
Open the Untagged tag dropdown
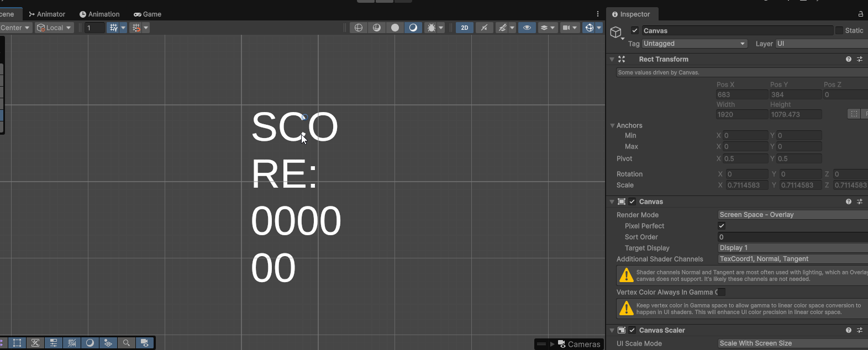(x=695, y=44)
